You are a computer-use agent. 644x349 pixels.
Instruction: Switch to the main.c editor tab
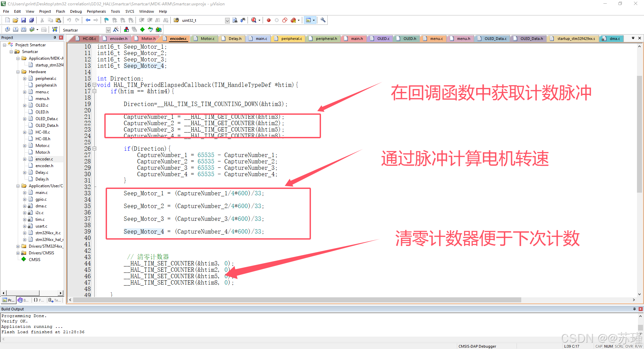pos(259,39)
